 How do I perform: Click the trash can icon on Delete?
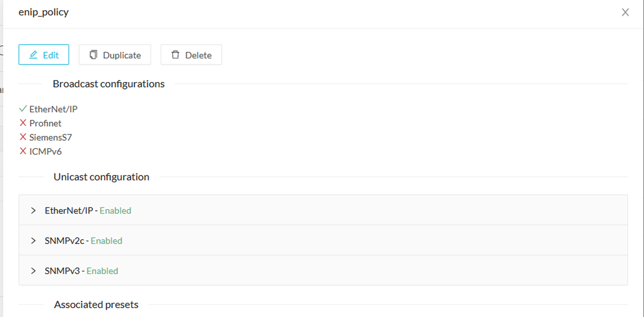pos(175,55)
